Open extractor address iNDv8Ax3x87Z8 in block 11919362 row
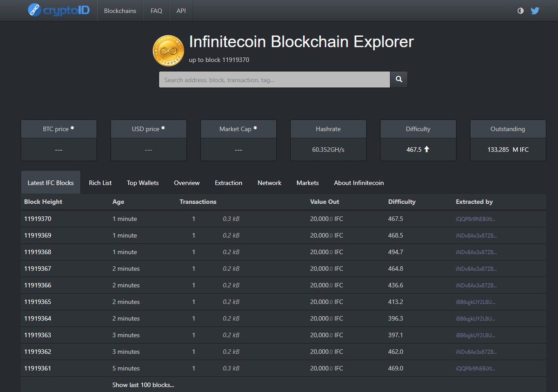558x392 pixels. tap(476, 352)
